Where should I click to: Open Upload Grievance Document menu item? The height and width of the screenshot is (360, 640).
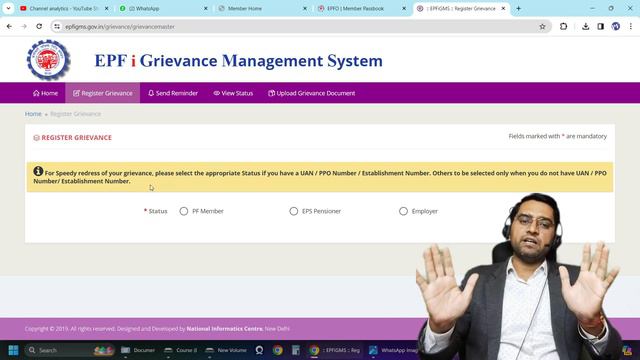(311, 93)
